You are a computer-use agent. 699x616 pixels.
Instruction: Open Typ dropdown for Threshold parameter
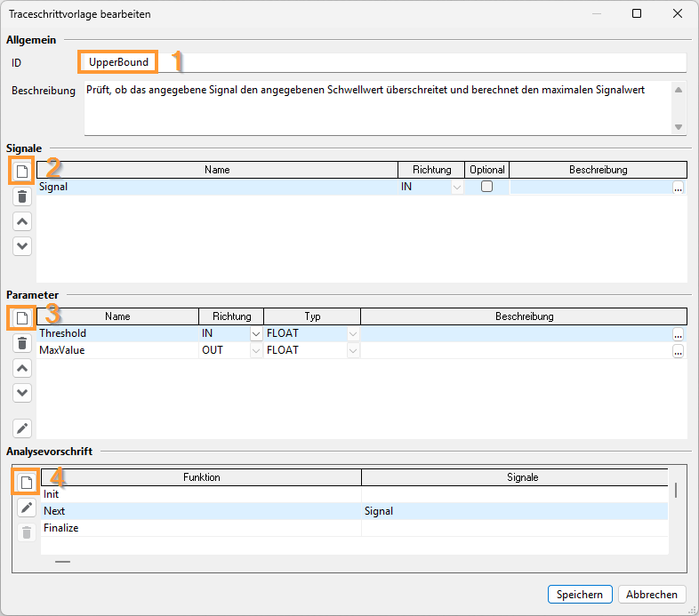353,334
